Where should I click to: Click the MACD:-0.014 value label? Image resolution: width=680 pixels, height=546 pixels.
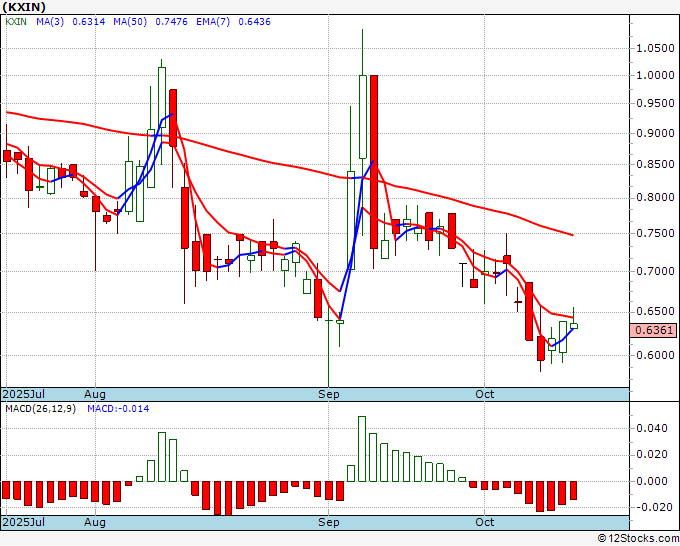pyautogui.click(x=118, y=409)
